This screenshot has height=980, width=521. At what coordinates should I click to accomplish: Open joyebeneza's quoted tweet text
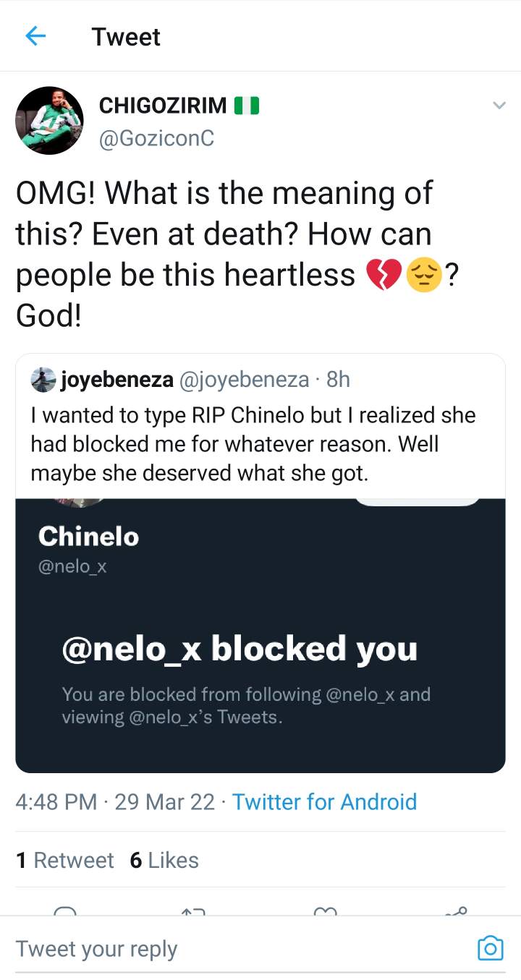(253, 444)
